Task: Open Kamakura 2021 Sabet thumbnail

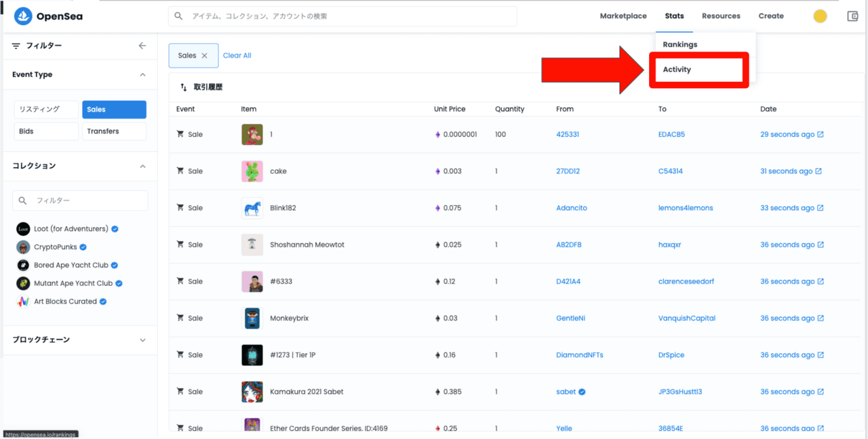Action: [x=252, y=392]
